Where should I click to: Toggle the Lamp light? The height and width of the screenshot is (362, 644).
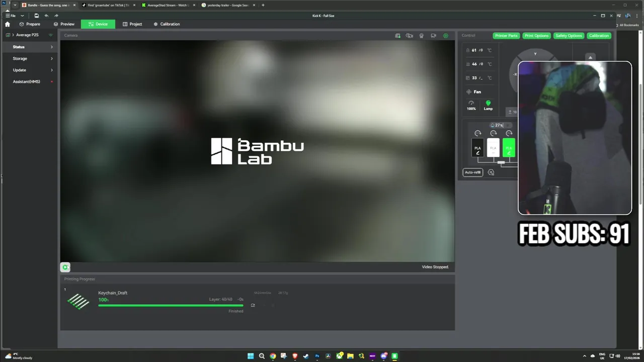click(x=488, y=105)
